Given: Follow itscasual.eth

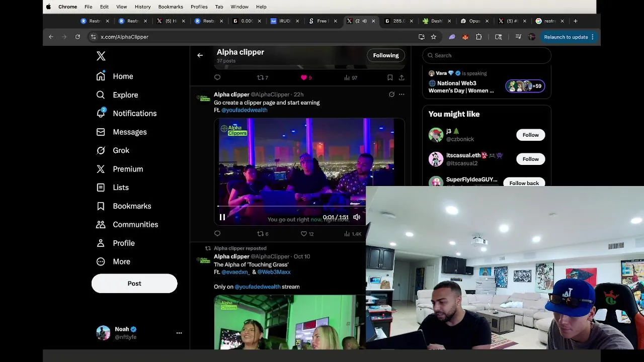Looking at the screenshot, I should [530, 159].
